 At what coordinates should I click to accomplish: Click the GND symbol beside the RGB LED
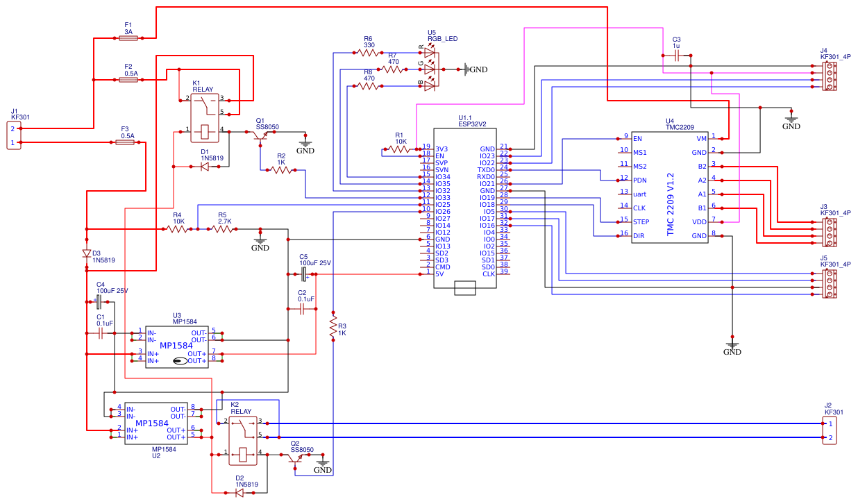[x=475, y=69]
